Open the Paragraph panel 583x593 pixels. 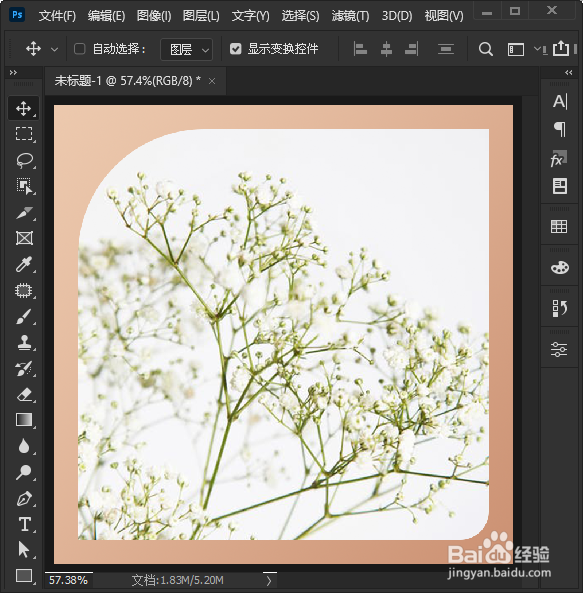click(x=560, y=129)
